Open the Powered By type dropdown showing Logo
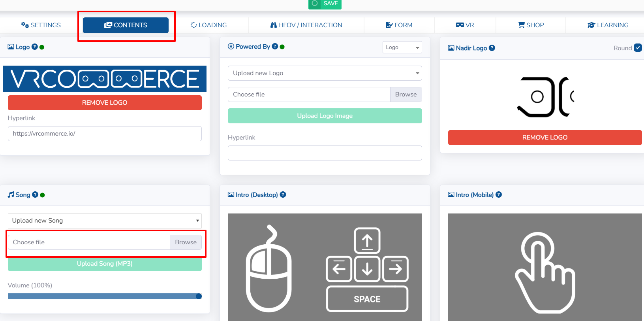The image size is (644, 321). [402, 47]
